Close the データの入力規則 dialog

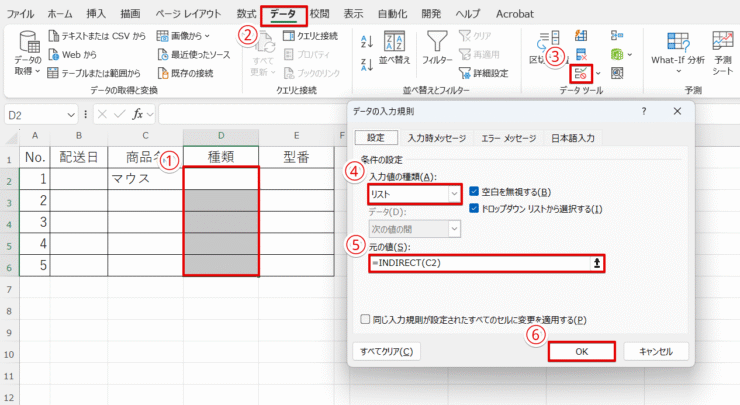677,111
